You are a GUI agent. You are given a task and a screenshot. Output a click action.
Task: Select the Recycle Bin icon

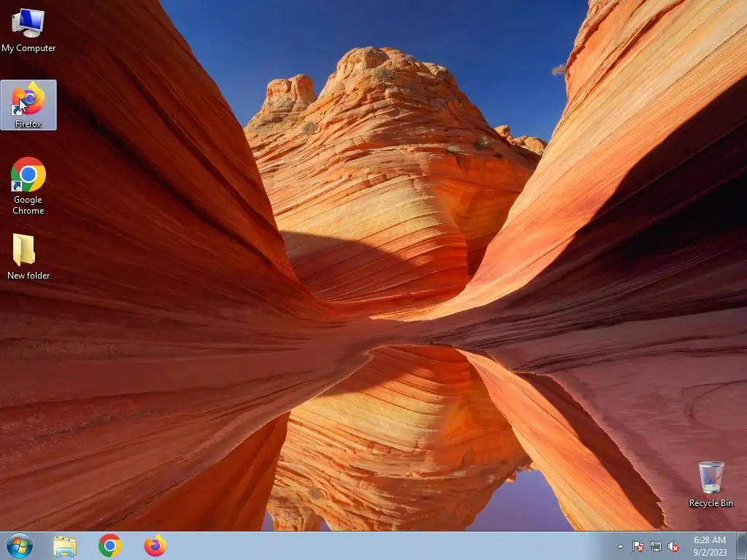[x=711, y=484]
